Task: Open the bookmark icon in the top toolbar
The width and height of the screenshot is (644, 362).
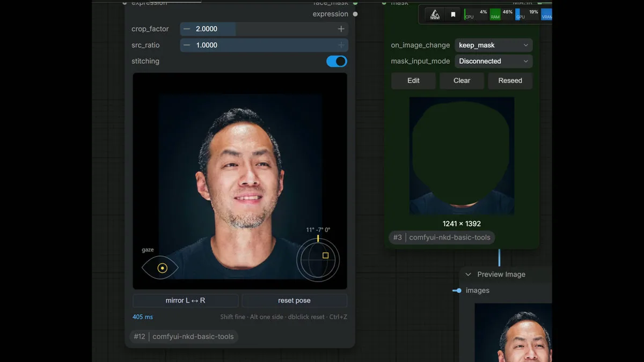Action: (453, 14)
